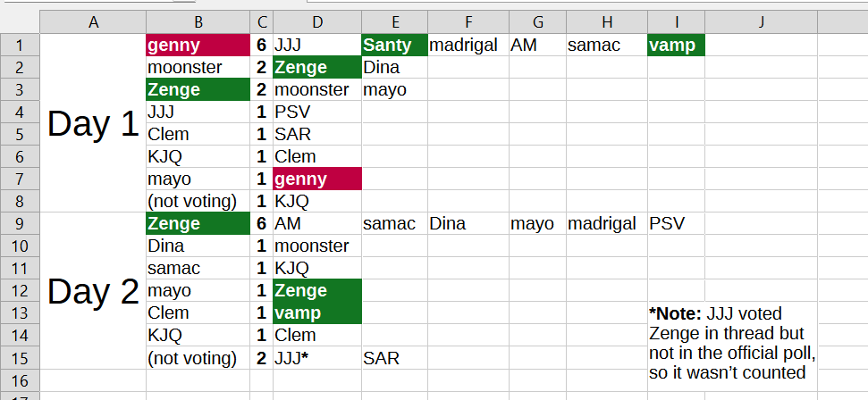Select the green "Santy" cell
Image resolution: width=868 pixels, height=400 pixels.
394,46
